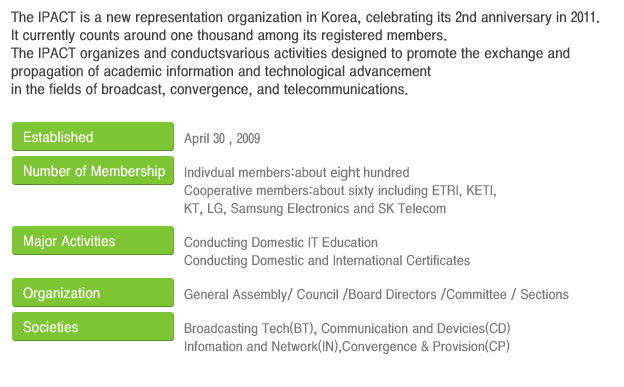Select the Cooperative members about sixty line
624x387 pixels.
click(x=340, y=190)
